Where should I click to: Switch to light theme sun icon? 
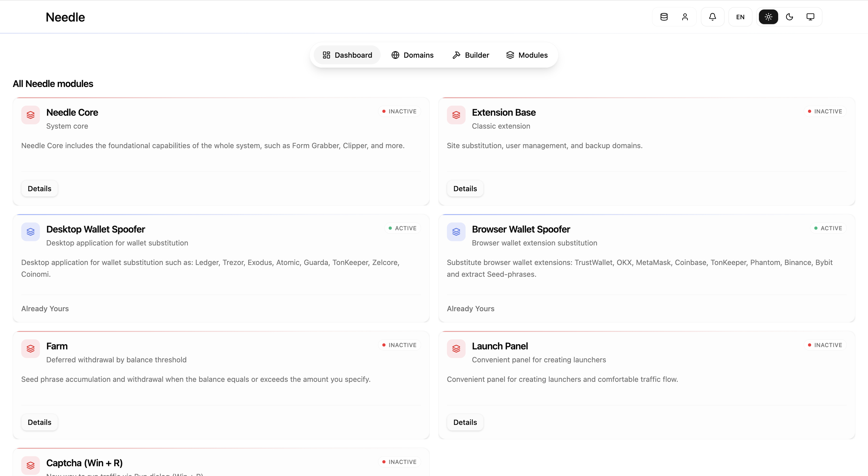(768, 17)
